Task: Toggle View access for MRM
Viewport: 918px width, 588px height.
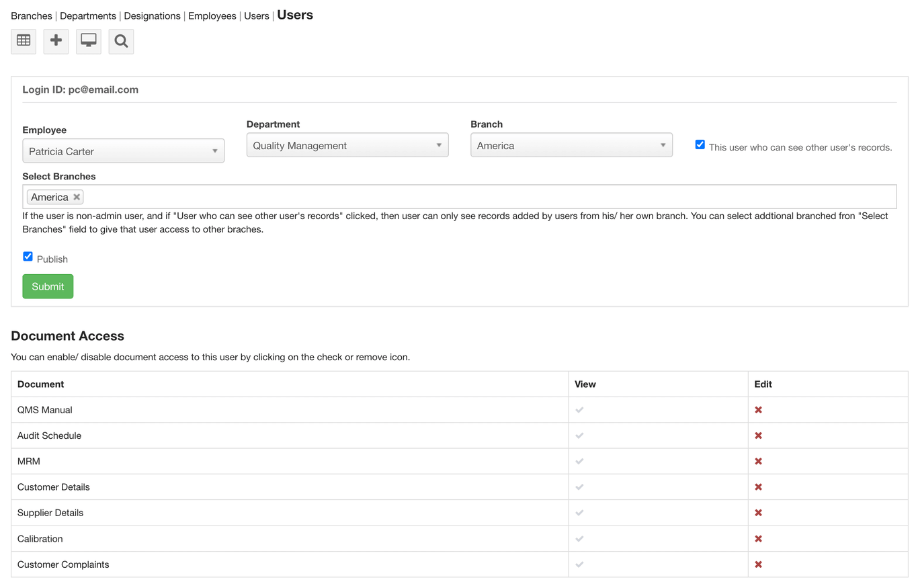Action: pos(579,462)
